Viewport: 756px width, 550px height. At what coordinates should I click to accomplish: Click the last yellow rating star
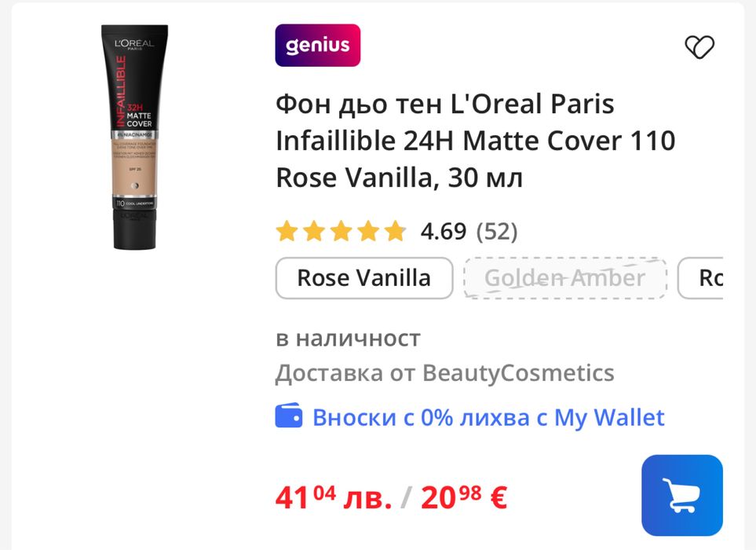(396, 231)
